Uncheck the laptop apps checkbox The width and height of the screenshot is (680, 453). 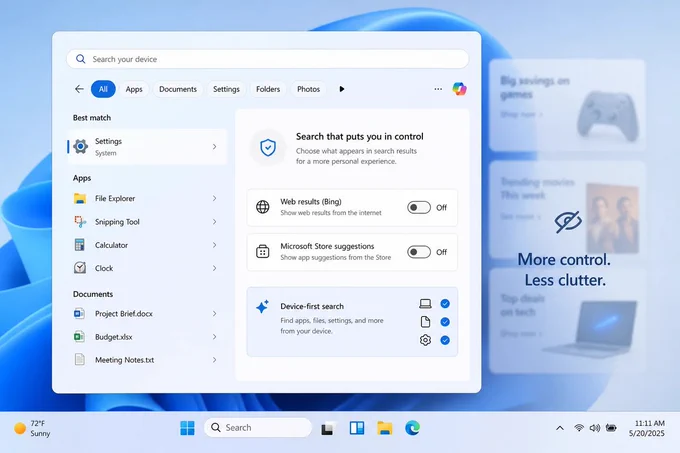tap(445, 303)
